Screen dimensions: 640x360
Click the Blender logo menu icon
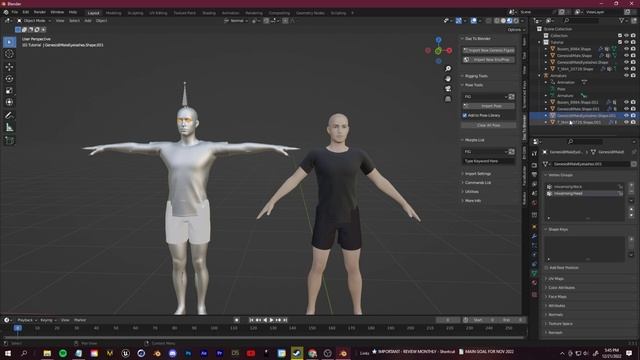coord(6,12)
